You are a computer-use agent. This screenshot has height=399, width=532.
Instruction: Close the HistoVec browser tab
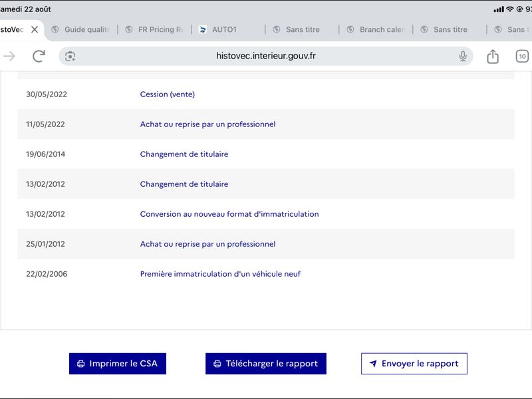click(35, 29)
